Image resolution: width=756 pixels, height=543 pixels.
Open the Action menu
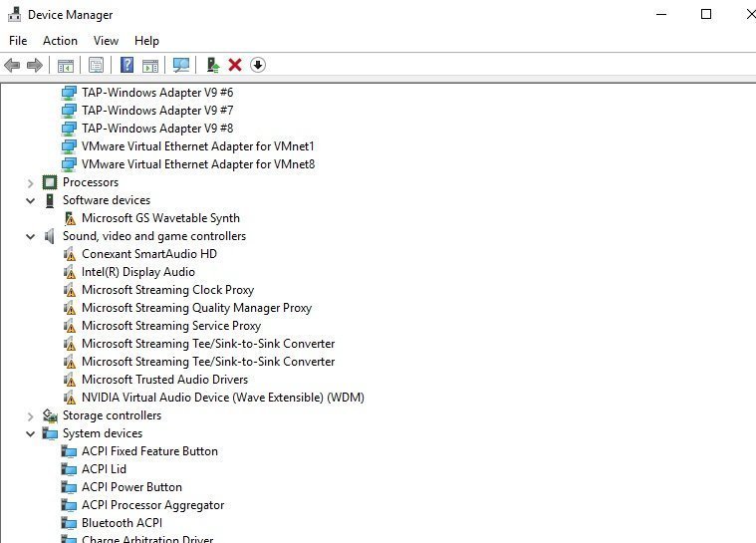click(x=61, y=41)
